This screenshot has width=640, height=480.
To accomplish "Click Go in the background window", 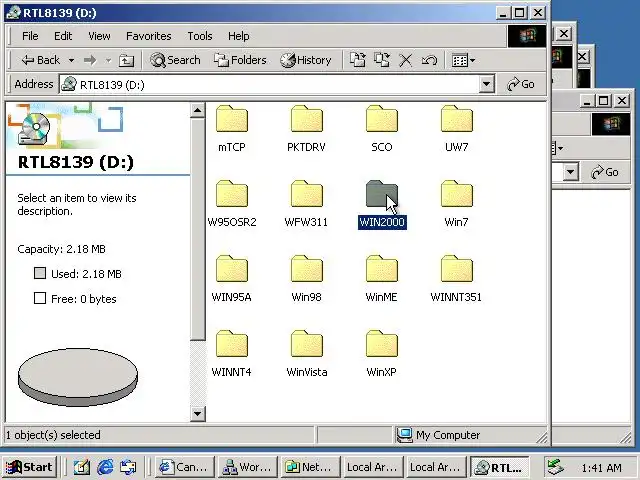I will pos(605,172).
